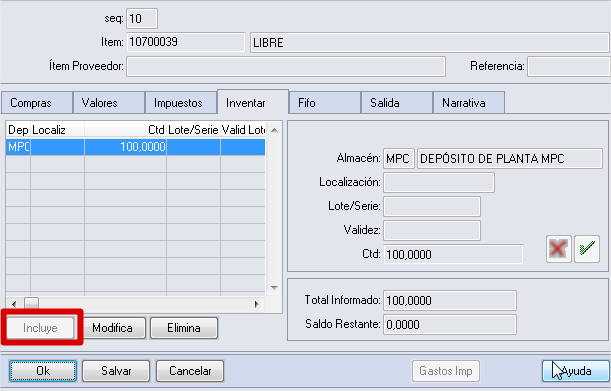Screen dimensions: 611x391
Task: Open Ayuda help button
Action: (x=576, y=371)
